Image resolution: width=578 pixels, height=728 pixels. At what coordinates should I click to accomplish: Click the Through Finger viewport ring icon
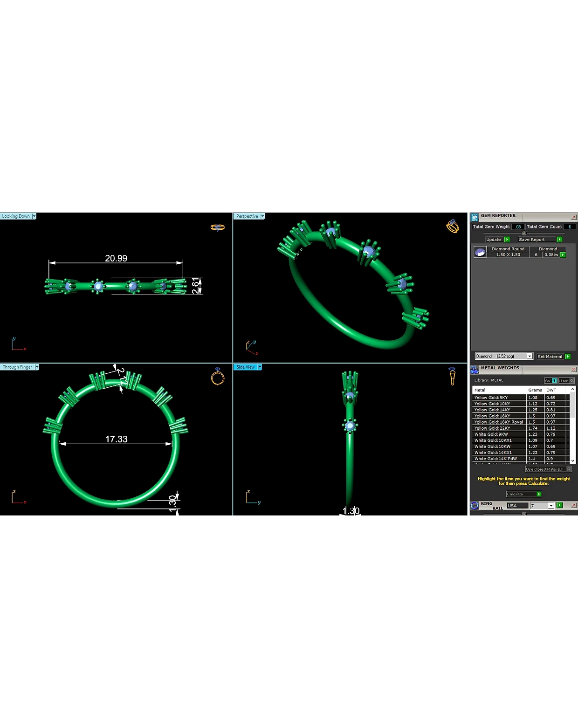(218, 376)
